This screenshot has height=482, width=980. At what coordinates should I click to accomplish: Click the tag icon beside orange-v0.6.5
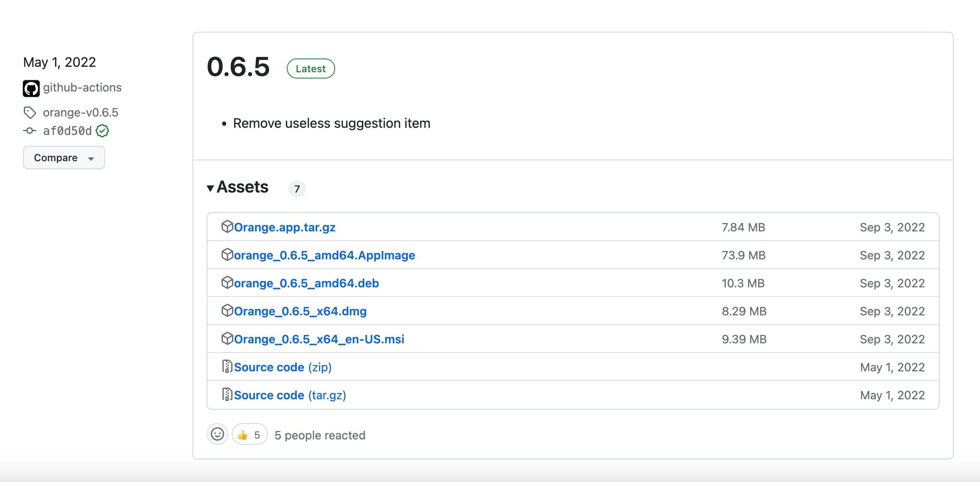30,112
